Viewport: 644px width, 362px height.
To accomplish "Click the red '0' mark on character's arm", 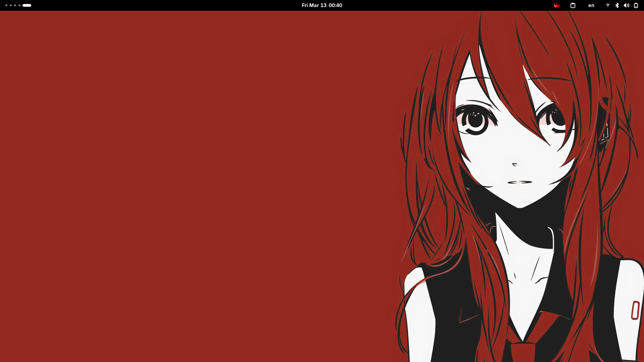I will [635, 310].
